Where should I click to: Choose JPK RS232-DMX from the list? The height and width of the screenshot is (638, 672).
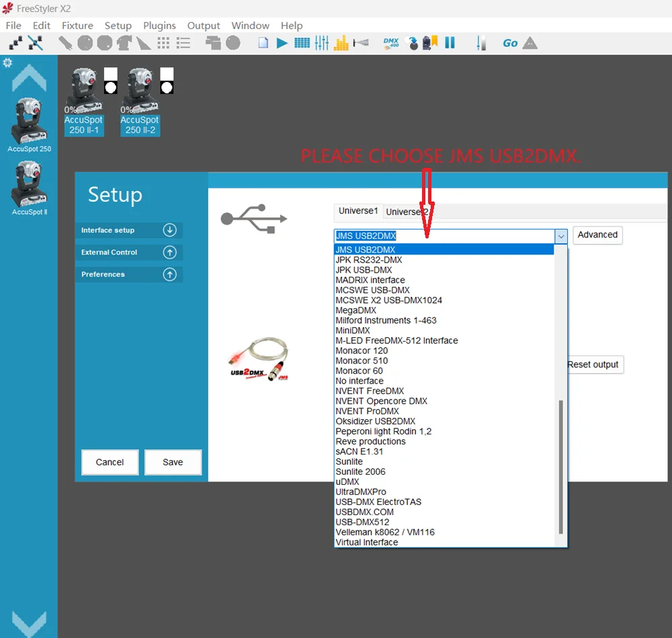tap(444, 260)
